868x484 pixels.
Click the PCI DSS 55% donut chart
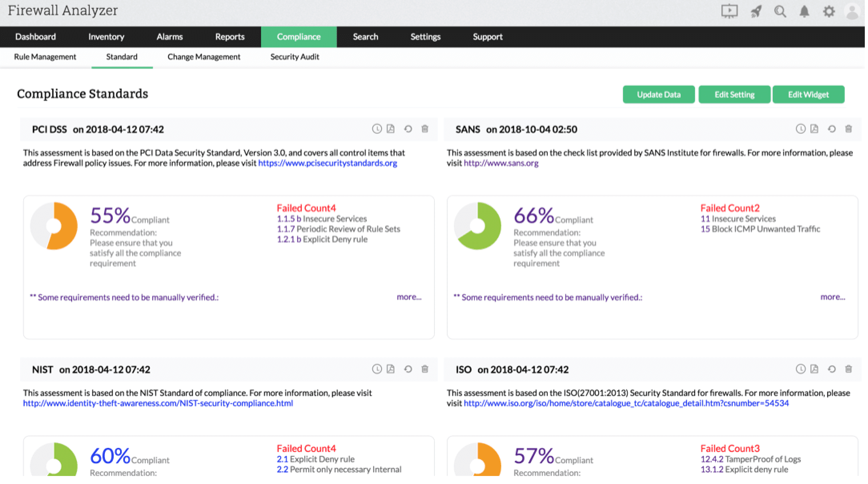coord(54,226)
